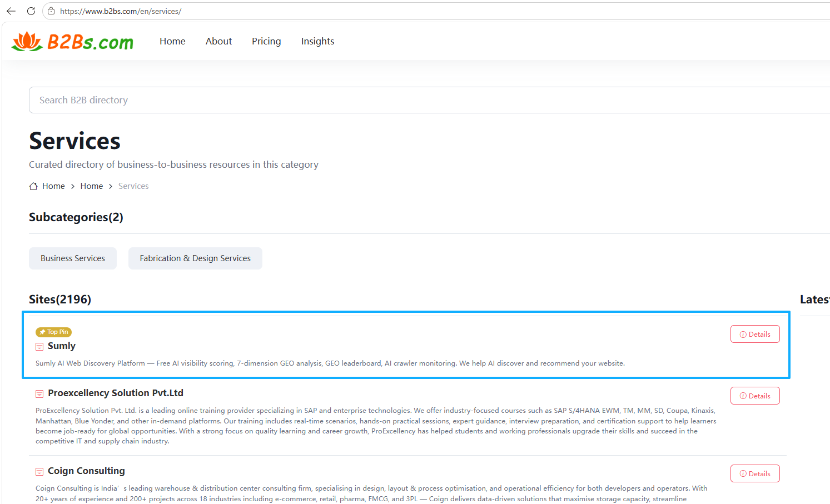Open the Coign Consulting listing title
The width and height of the screenshot is (830, 504).
point(86,471)
